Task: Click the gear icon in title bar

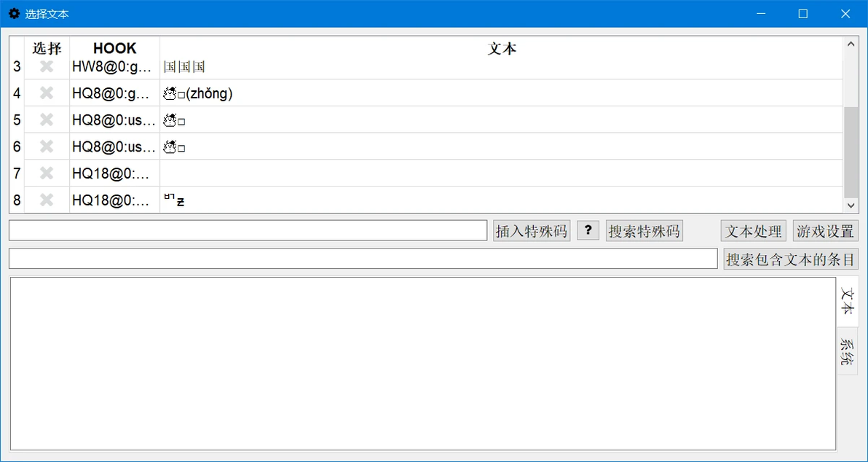Action: (14, 14)
